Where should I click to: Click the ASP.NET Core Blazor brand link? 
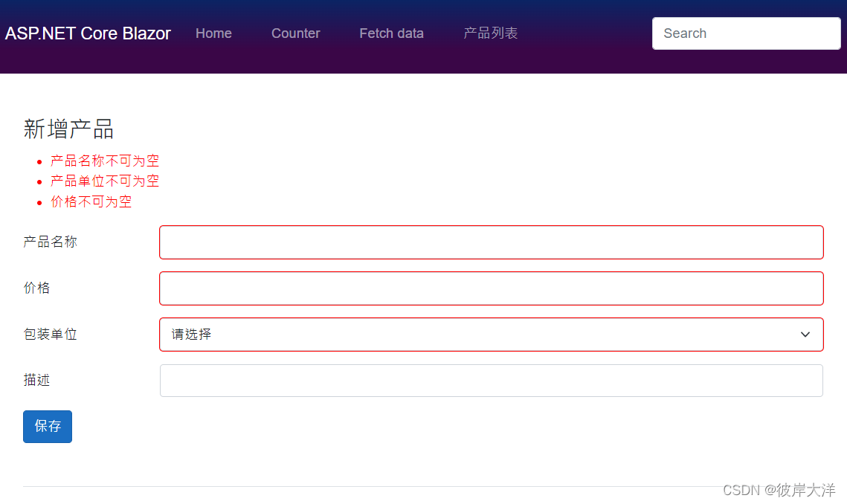point(88,33)
